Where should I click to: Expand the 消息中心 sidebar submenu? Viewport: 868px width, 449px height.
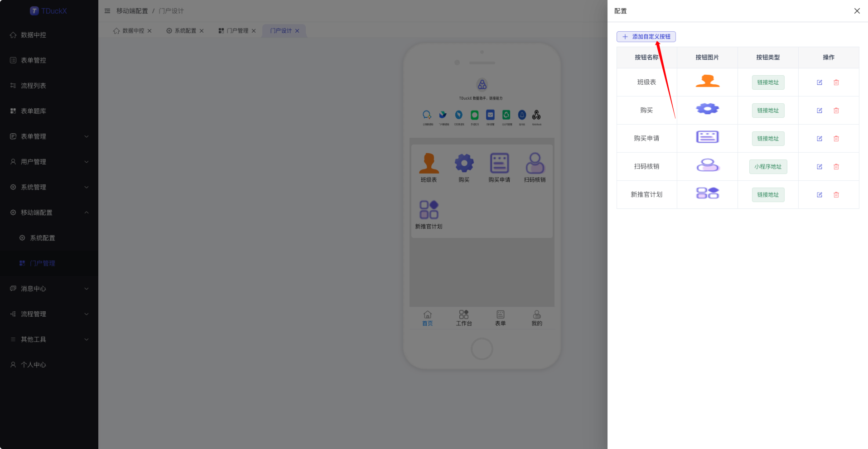pos(49,289)
